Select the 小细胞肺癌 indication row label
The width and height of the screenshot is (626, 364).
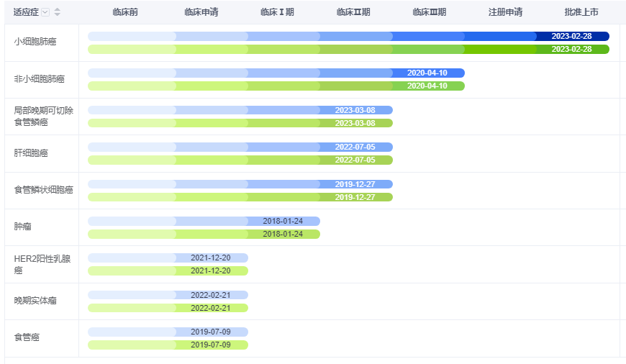coord(35,42)
